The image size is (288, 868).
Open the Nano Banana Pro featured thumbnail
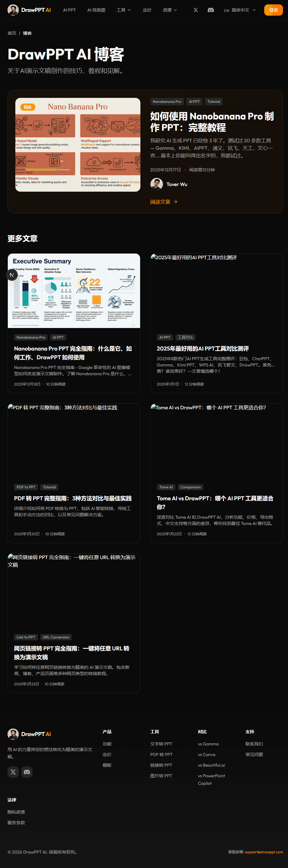tap(78, 144)
